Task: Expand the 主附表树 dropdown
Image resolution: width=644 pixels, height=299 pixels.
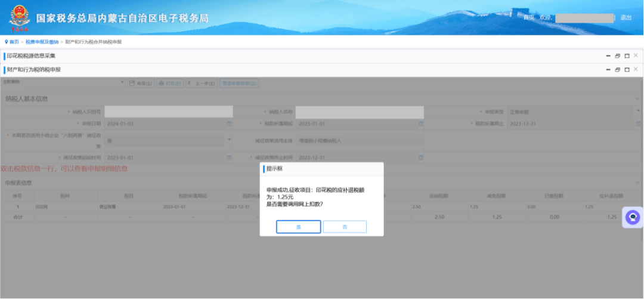Action: [122, 82]
